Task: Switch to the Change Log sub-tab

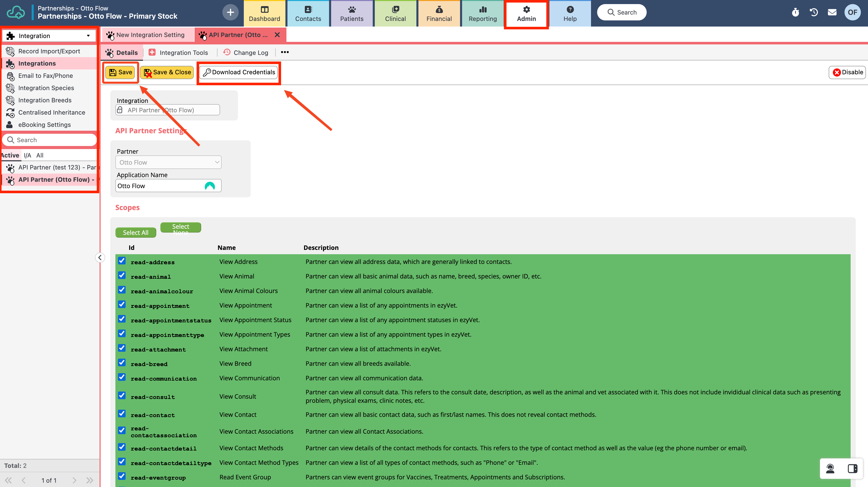Action: pos(246,53)
